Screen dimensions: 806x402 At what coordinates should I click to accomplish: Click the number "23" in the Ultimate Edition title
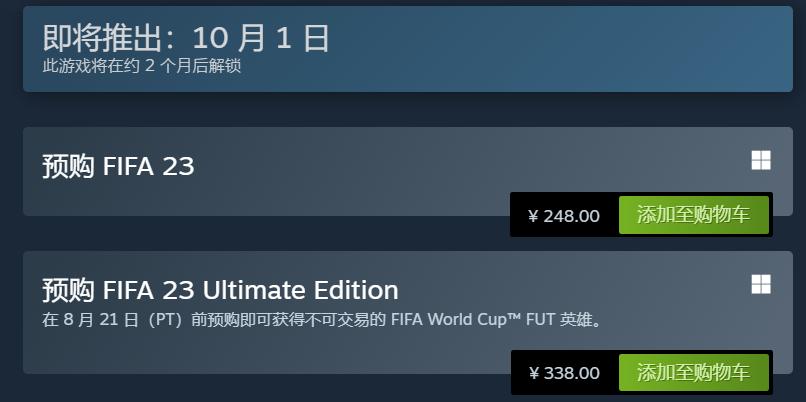(x=179, y=290)
